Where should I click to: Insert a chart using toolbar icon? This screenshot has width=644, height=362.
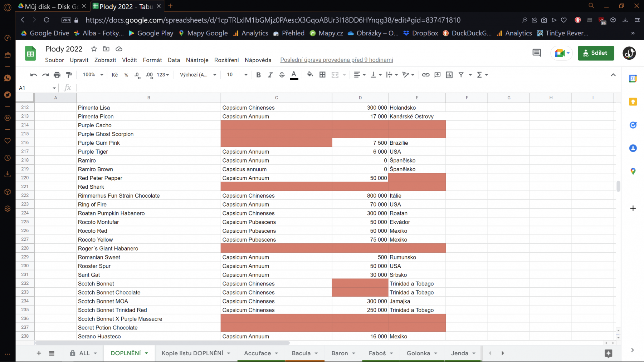[x=449, y=75]
